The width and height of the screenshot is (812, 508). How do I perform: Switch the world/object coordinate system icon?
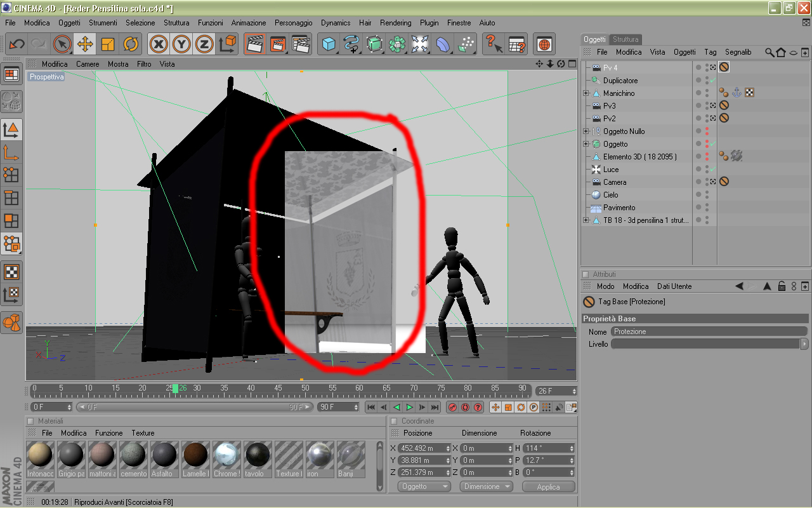click(x=228, y=44)
